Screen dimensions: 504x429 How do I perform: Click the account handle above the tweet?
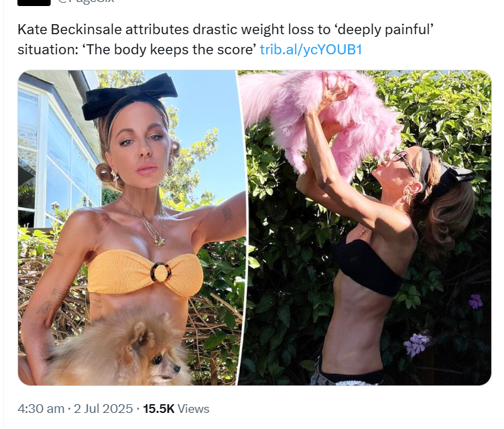tap(86, 1)
